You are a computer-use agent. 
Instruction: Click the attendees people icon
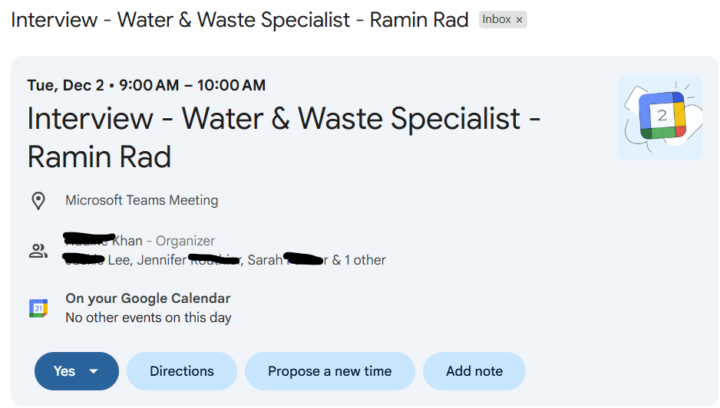(39, 251)
